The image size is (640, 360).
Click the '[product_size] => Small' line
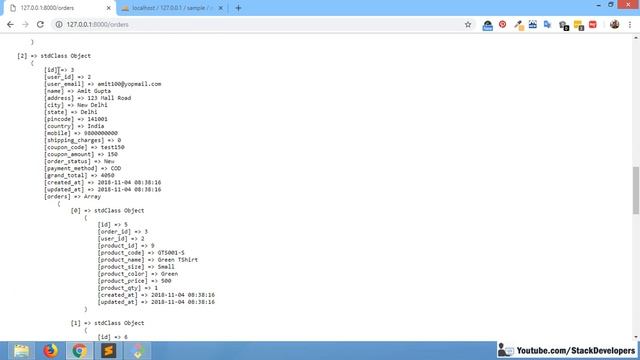pos(136,267)
